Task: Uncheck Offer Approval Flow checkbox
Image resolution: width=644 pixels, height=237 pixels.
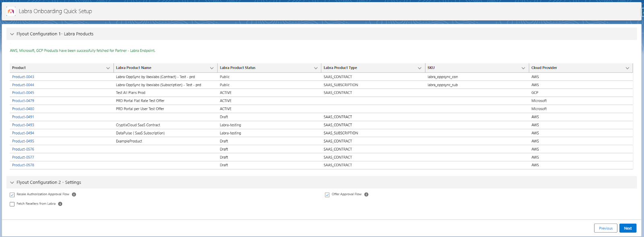Action: 327,195
